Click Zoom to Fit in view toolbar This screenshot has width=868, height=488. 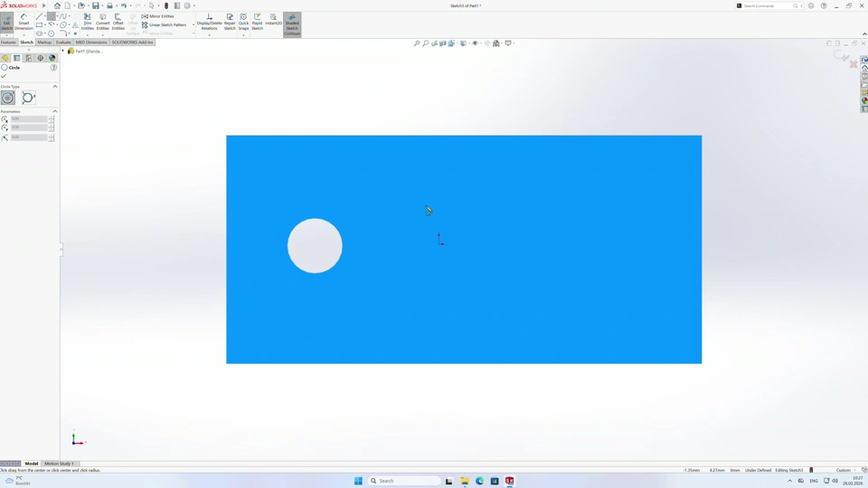[417, 43]
